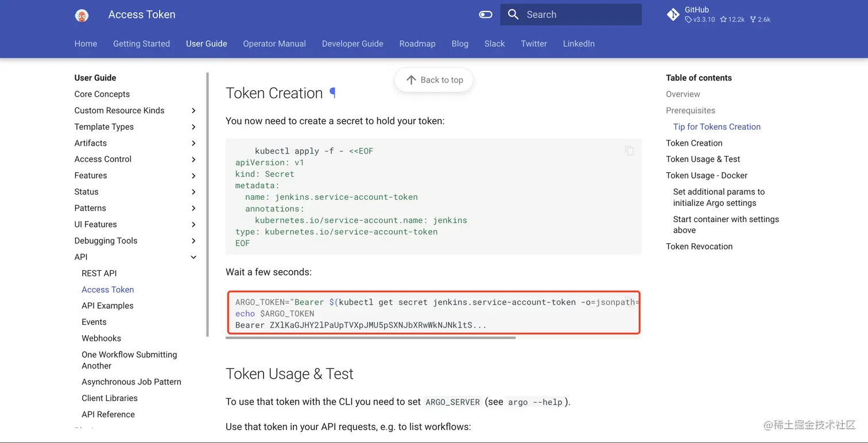Jump to Prerequisites in table of contents
This screenshot has width=868, height=443.
pyautogui.click(x=691, y=110)
